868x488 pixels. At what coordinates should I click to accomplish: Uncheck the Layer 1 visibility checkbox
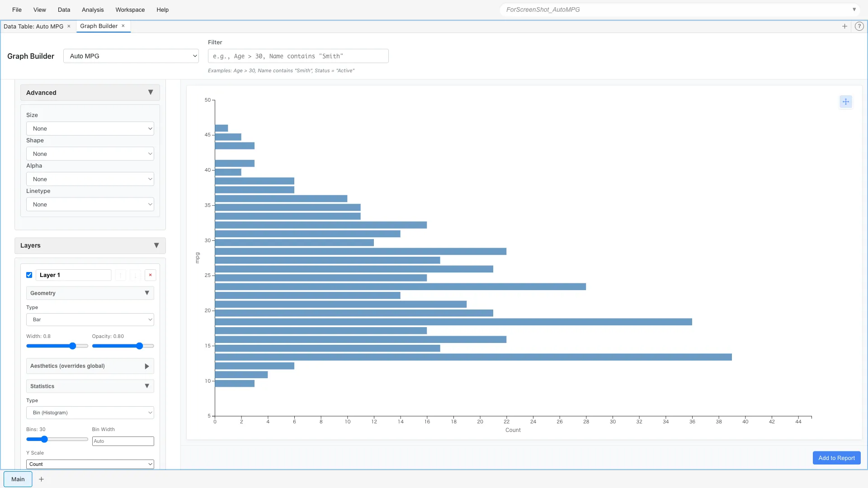[x=29, y=275]
